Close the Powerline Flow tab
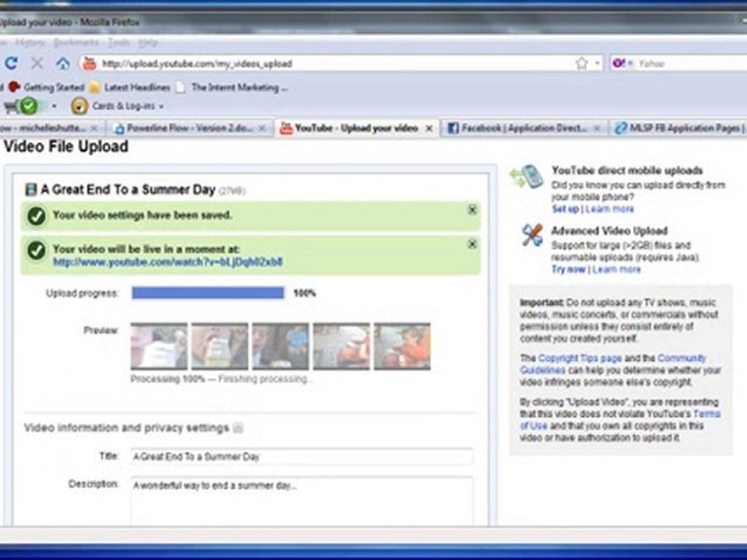The height and width of the screenshot is (560, 747). [x=261, y=128]
